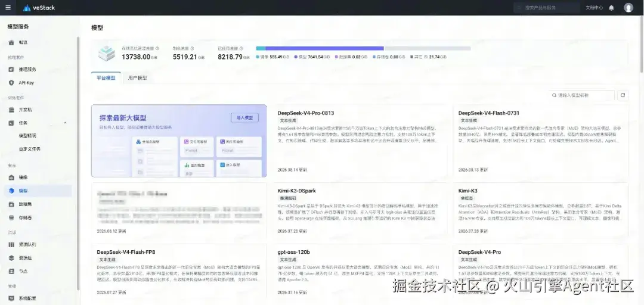The width and height of the screenshot is (644, 305).
Task: Click the 请输入模型名称 search field
Action: tap(581, 95)
